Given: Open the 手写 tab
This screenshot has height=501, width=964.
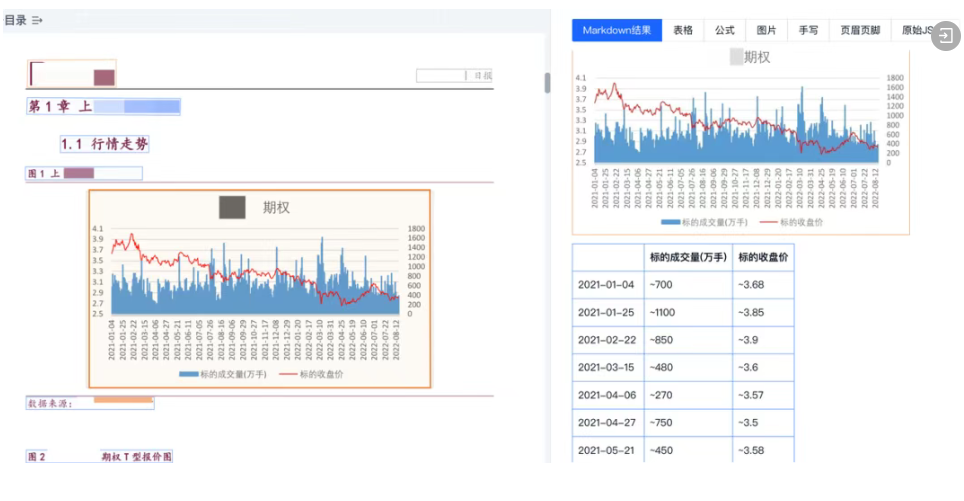Looking at the screenshot, I should (x=808, y=31).
